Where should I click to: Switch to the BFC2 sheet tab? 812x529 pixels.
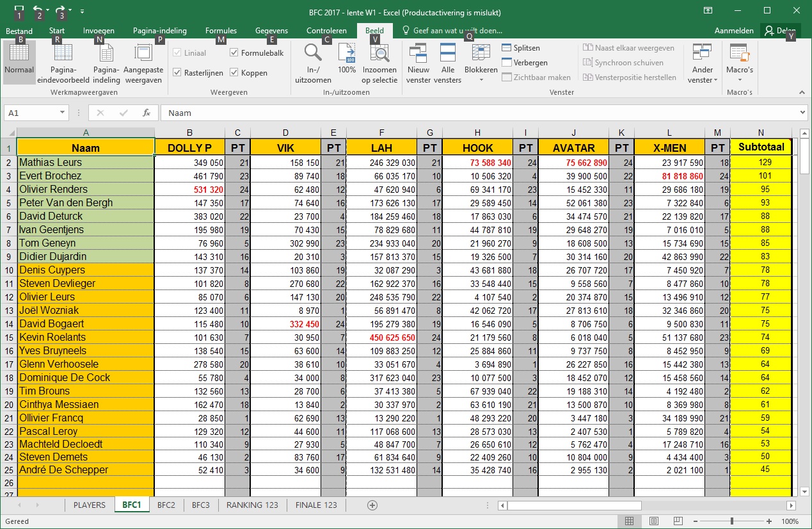[166, 505]
